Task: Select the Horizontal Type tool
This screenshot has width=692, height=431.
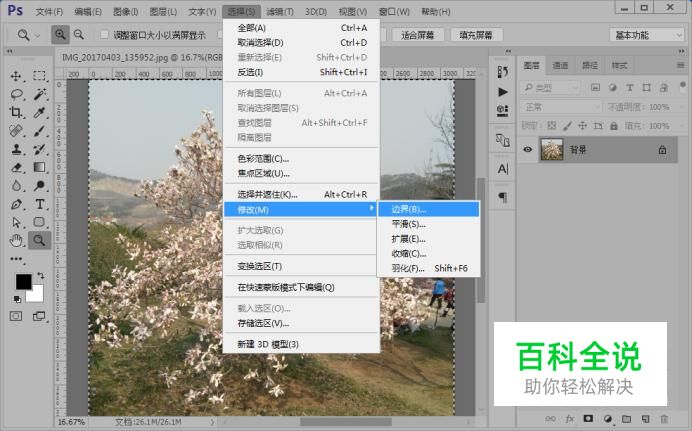Action: click(39, 204)
